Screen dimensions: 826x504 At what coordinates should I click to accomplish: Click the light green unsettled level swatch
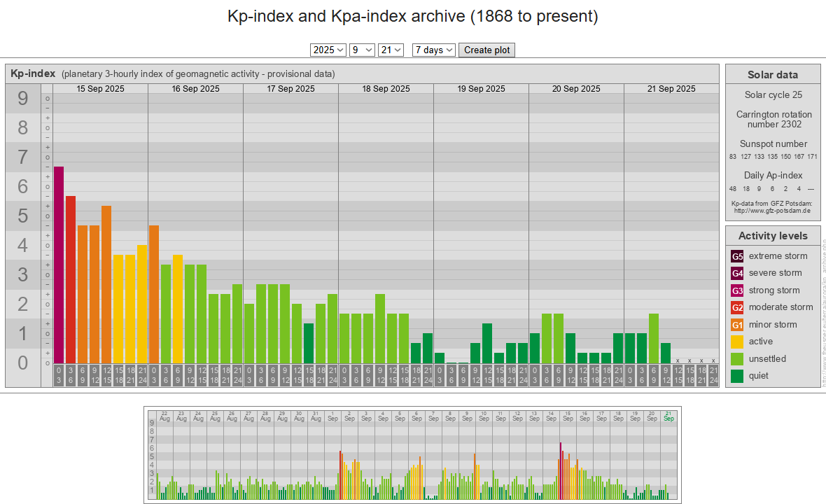pos(737,359)
